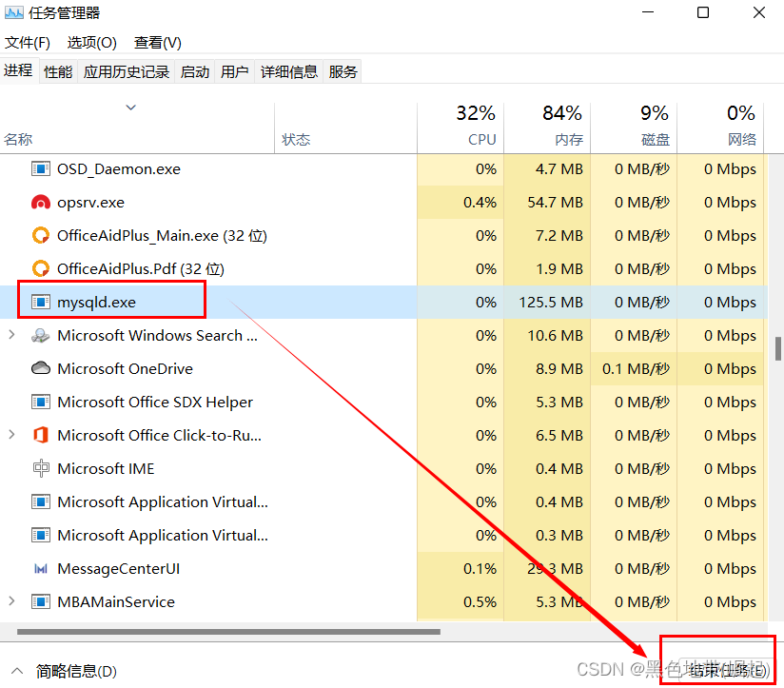784x688 pixels.
Task: Click the 0.5% CPU value of MBAMainService
Action: click(480, 602)
